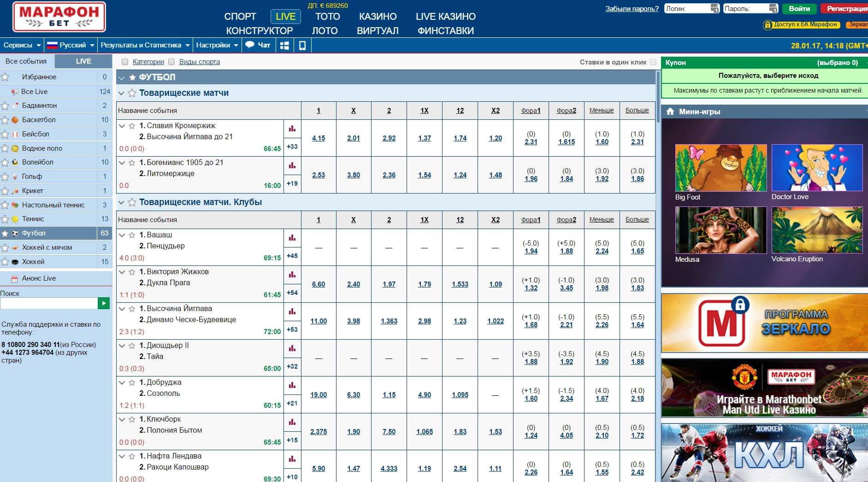This screenshot has height=482, width=868.
Task: Select odds 4.15 for Славия Кромержиж win
Action: pos(319,138)
